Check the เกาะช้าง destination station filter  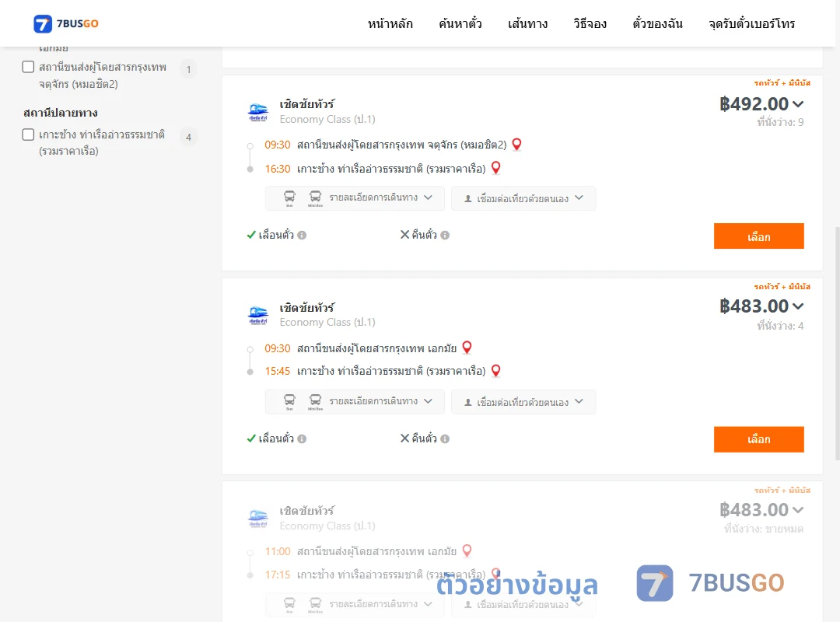pos(28,135)
